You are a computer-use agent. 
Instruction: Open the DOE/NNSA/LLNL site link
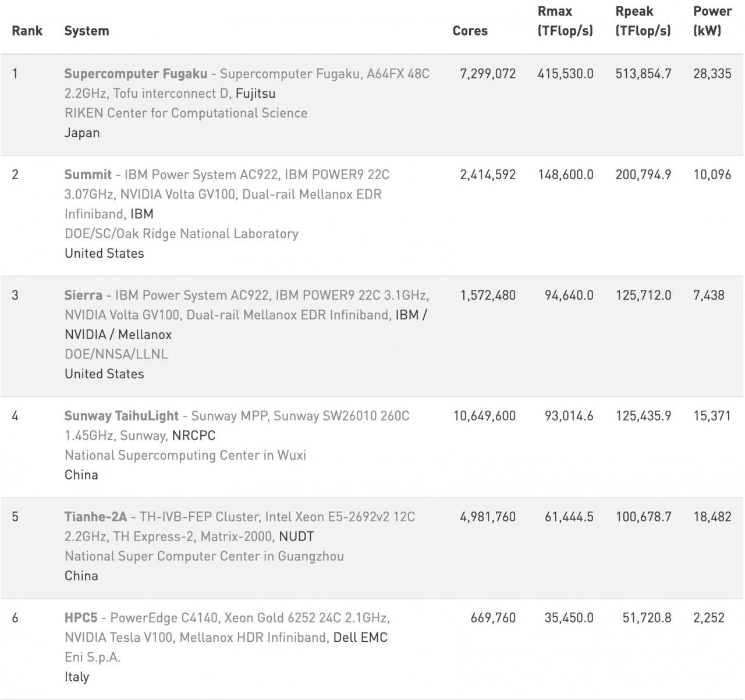[116, 354]
